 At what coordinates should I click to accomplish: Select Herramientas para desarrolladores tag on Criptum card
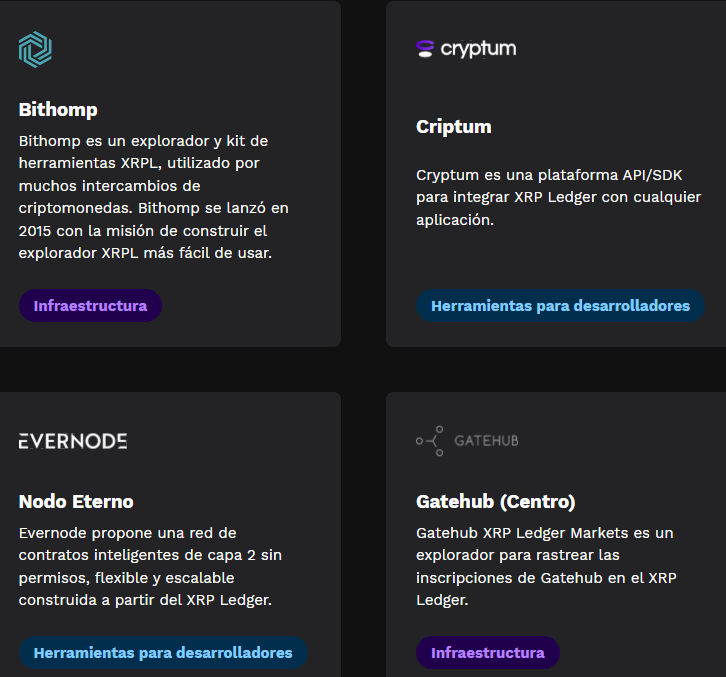tap(560, 306)
